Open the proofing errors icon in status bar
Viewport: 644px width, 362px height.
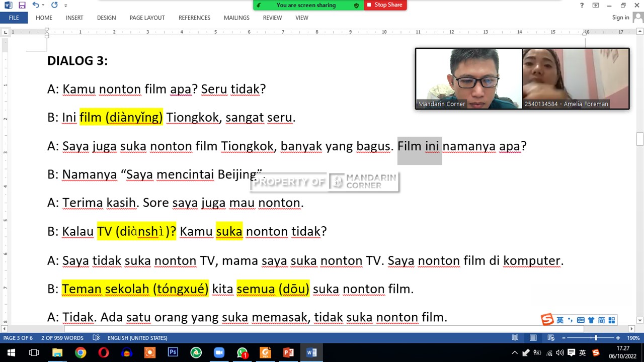(96, 338)
